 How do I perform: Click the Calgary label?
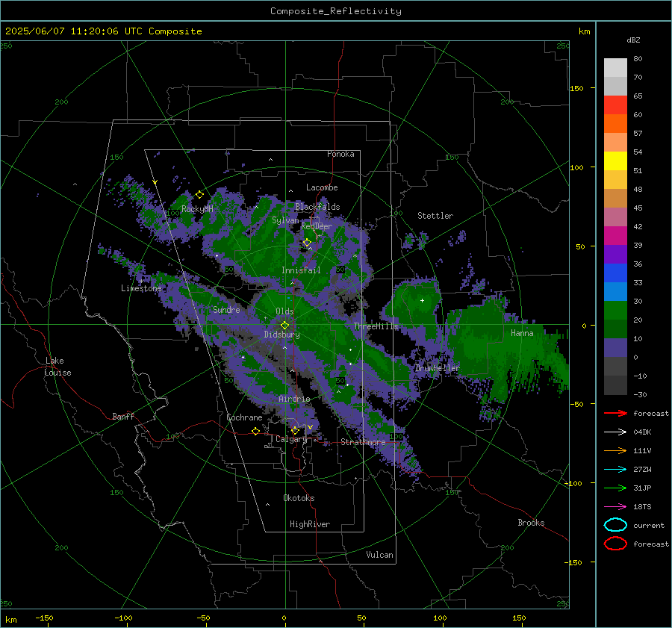(291, 439)
